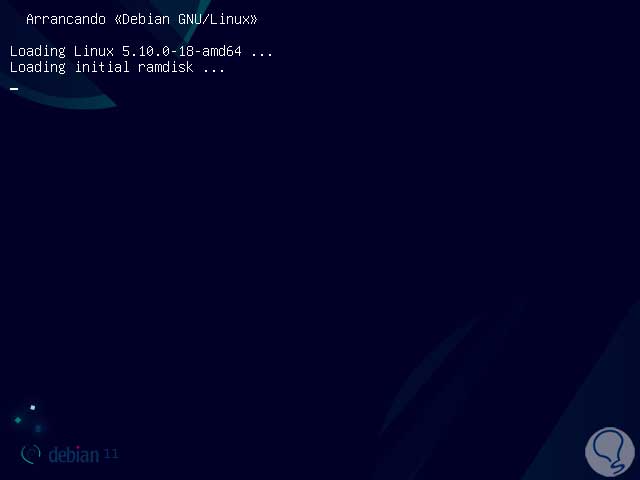Click the Debian swirl logo
The width and height of the screenshot is (640, 480).
point(31,454)
